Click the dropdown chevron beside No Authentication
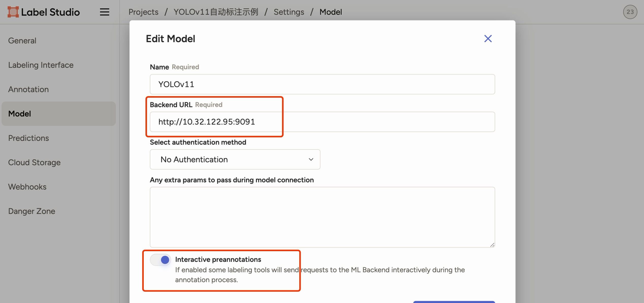 [311, 159]
